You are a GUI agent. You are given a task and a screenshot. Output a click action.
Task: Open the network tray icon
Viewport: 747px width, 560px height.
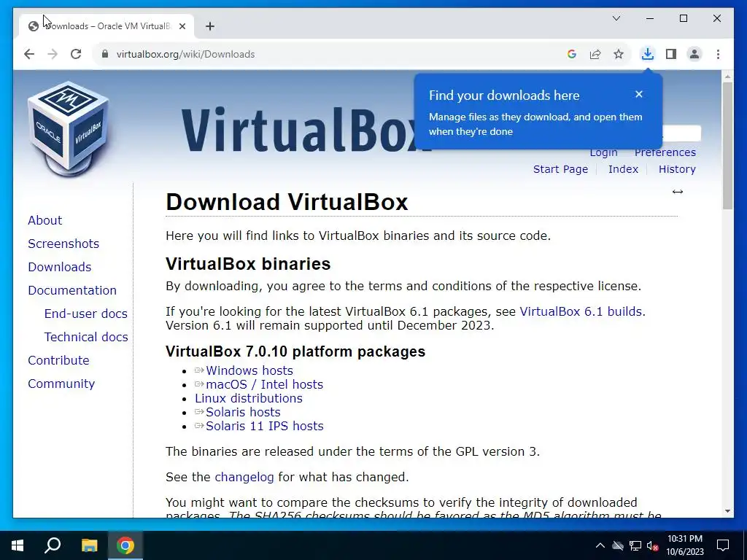pyautogui.click(x=635, y=545)
